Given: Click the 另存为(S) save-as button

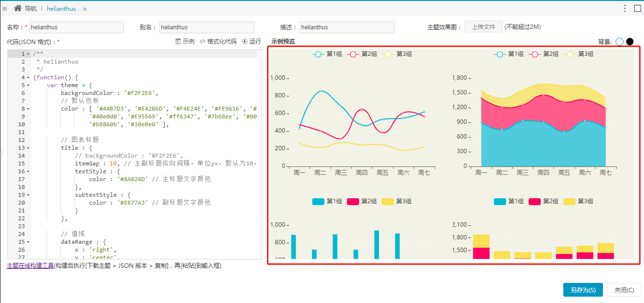Looking at the screenshot, I should coord(583,290).
